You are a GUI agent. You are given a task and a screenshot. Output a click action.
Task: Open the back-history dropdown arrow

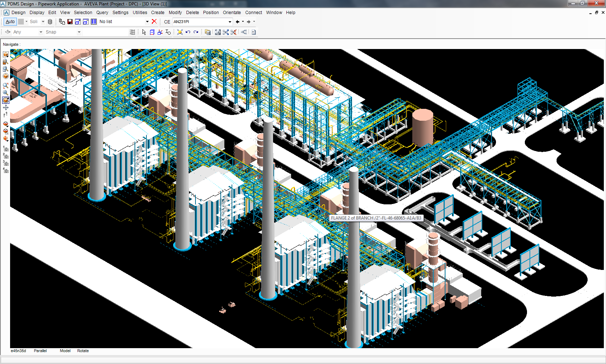pyautogui.click(x=243, y=22)
